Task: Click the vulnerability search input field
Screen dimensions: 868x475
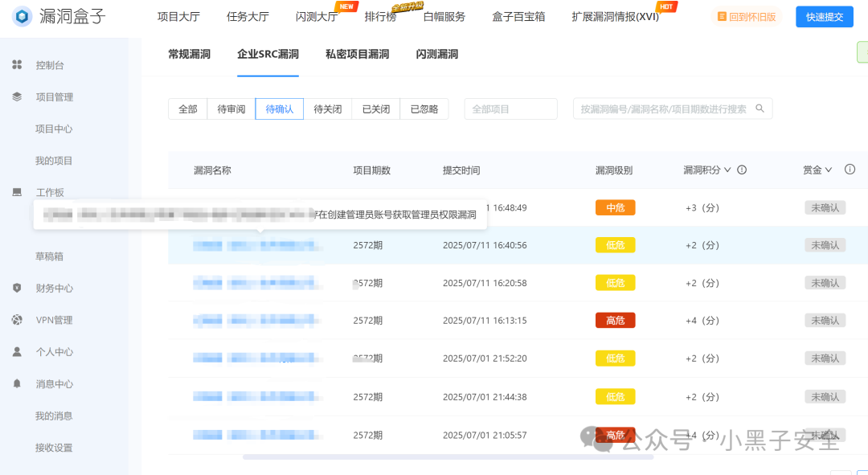Action: tap(673, 109)
